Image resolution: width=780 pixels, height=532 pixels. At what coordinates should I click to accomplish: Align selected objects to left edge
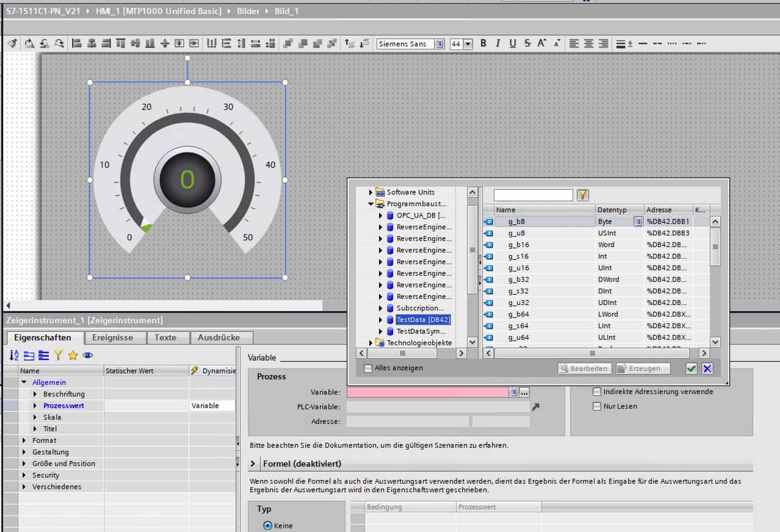[77, 43]
